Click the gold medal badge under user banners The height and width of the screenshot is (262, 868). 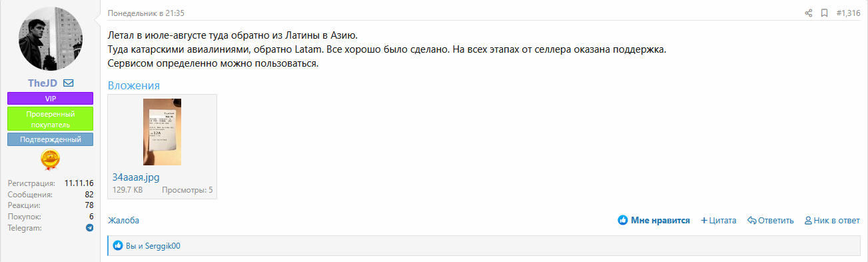50,160
